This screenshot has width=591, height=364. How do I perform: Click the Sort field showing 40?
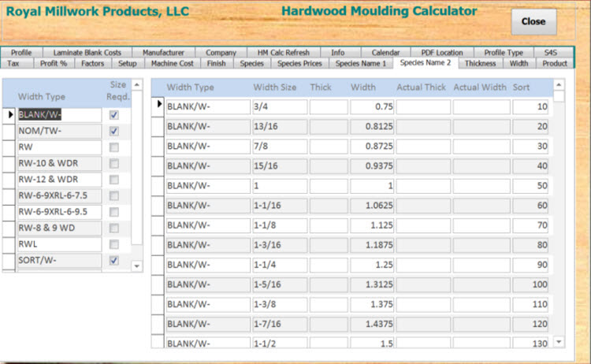[530, 166]
